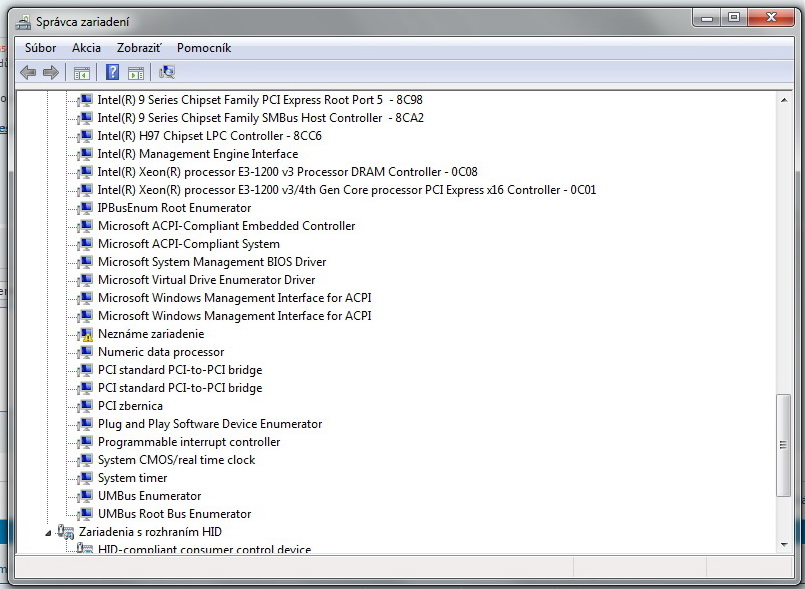Click the icon beside System timer
Viewport: 805px width, 589px height.
85,478
